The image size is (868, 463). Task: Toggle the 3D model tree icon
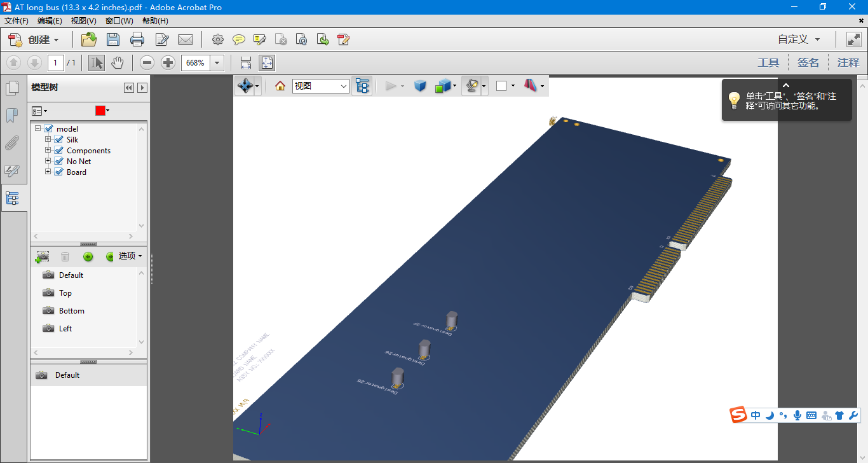click(x=362, y=86)
